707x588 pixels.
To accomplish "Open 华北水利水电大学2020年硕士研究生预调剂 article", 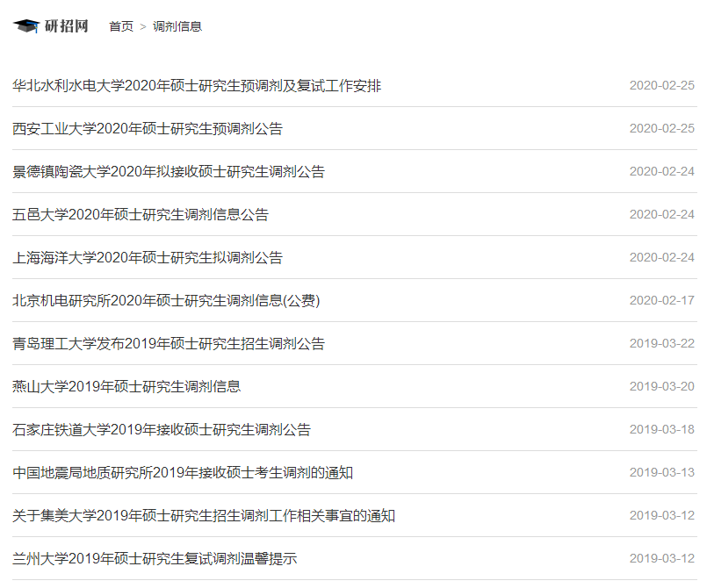I will 197,86.
